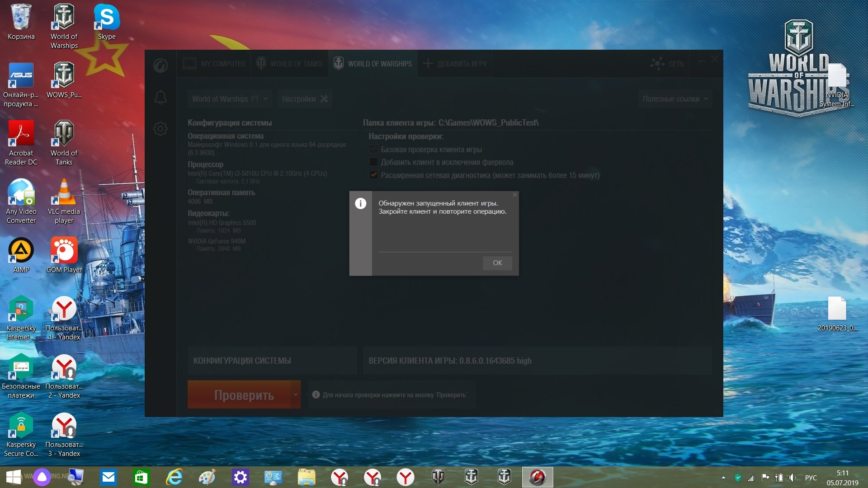Open the World of Tanks taskbar icon
The width and height of the screenshot is (868, 488).
click(439, 477)
